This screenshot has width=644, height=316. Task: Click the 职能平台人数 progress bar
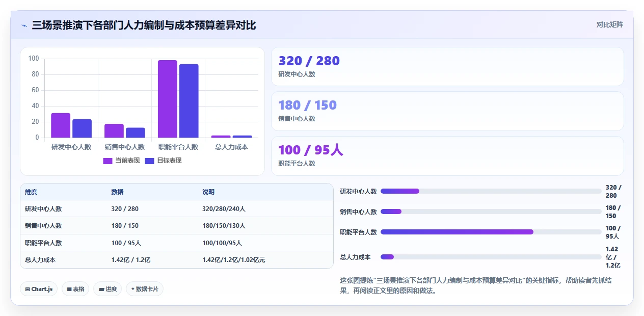[491, 232]
